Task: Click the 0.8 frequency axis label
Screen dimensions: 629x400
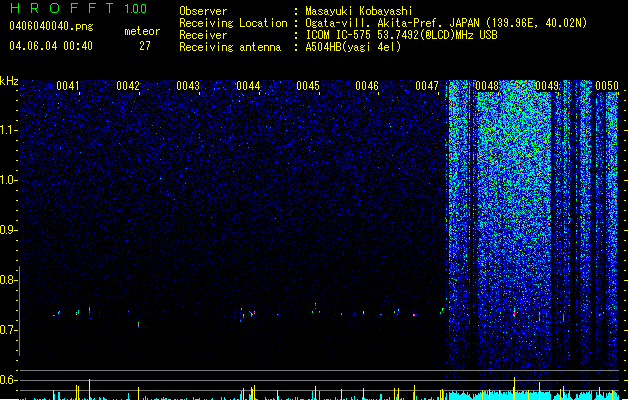Action: [9, 280]
